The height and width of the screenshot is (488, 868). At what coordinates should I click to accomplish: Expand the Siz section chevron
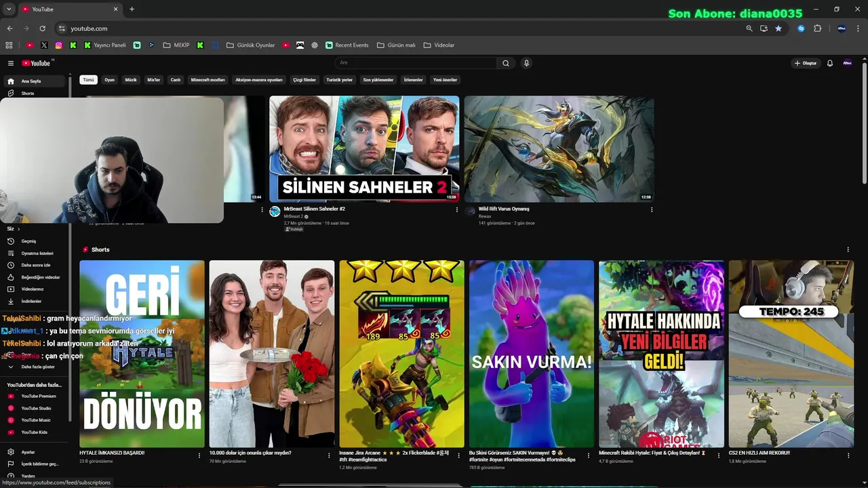18,229
